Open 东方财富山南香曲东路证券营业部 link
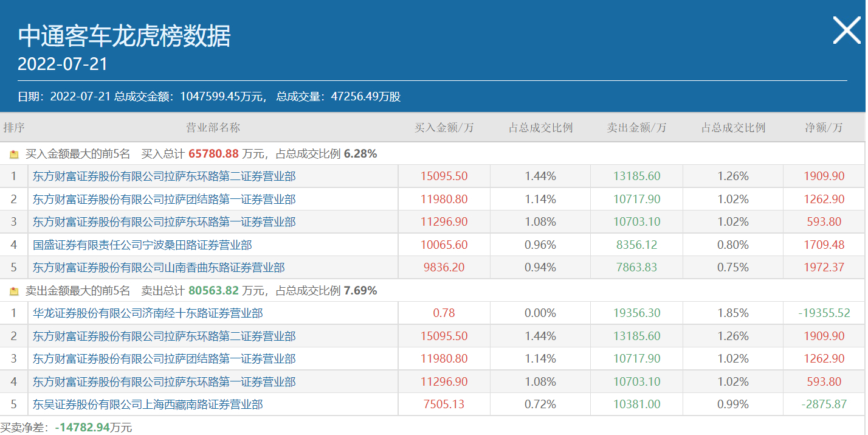The image size is (868, 435). pos(159,268)
